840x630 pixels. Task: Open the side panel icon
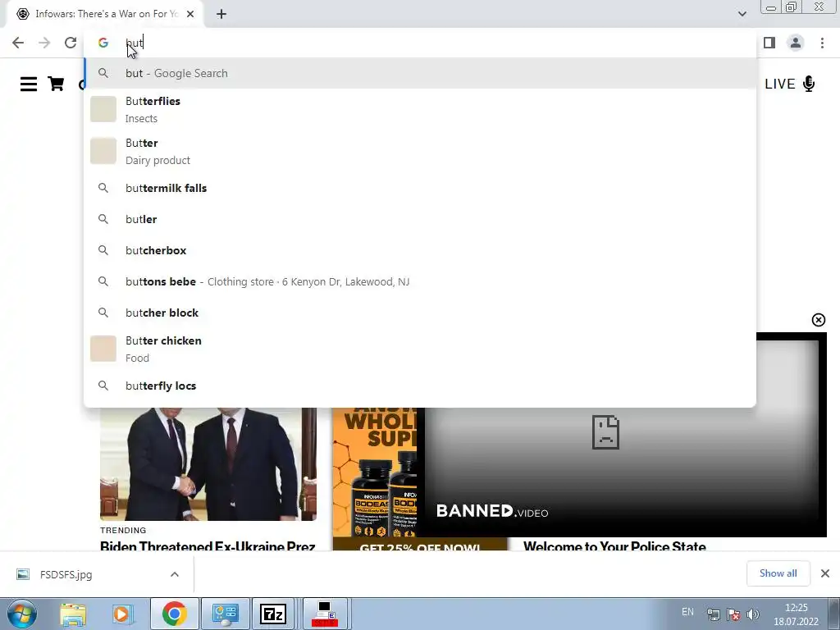coord(769,43)
